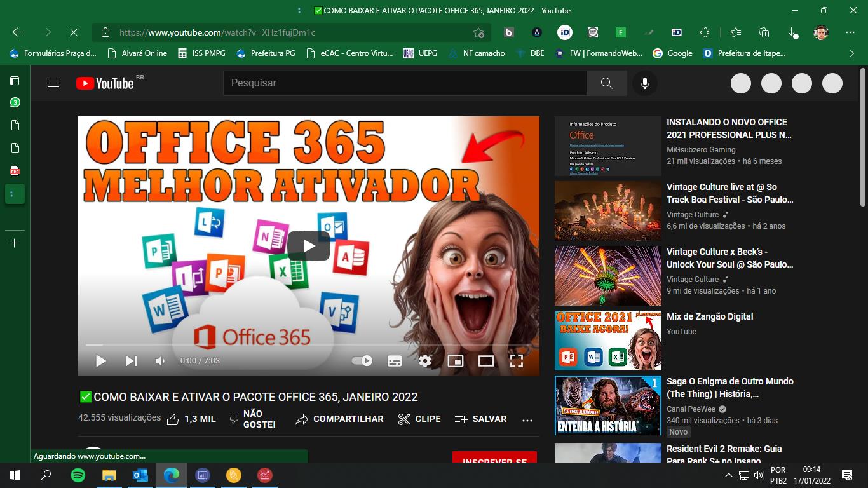Enter fullscreen mode on the video
Screen dimensions: 868x488
coord(517,361)
